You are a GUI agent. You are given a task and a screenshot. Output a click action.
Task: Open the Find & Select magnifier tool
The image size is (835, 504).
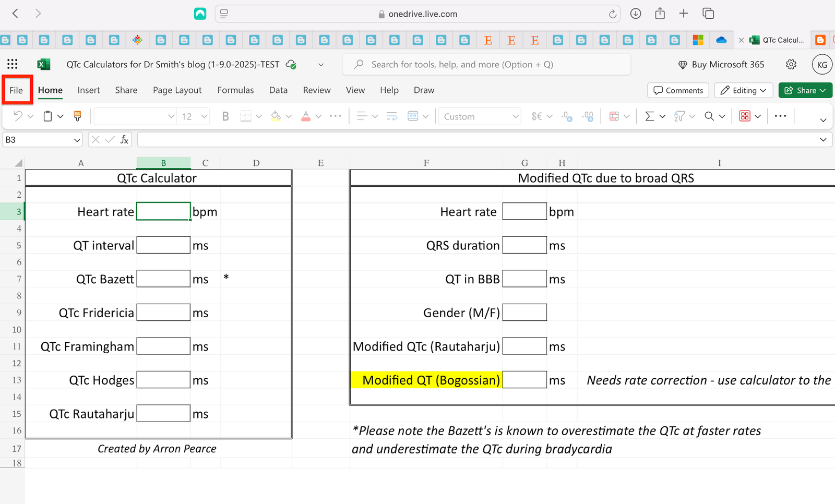709,116
